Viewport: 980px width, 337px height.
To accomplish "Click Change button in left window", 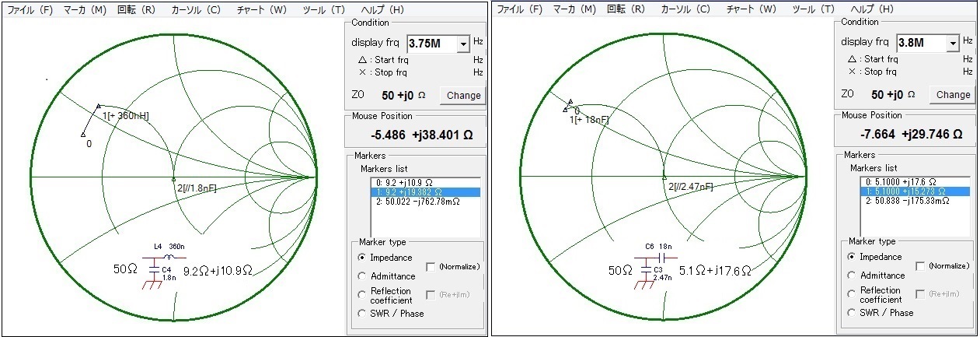I will (463, 96).
